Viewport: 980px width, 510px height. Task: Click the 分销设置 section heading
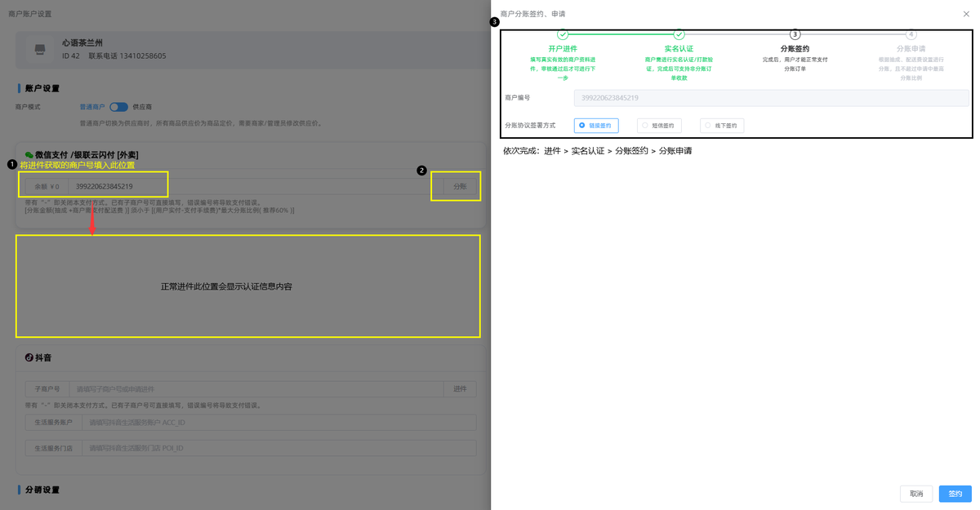click(42, 490)
